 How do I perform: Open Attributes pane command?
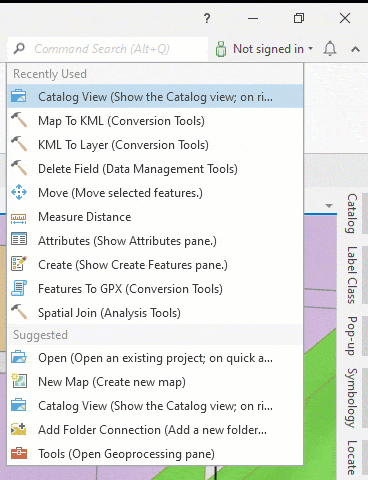[155, 241]
